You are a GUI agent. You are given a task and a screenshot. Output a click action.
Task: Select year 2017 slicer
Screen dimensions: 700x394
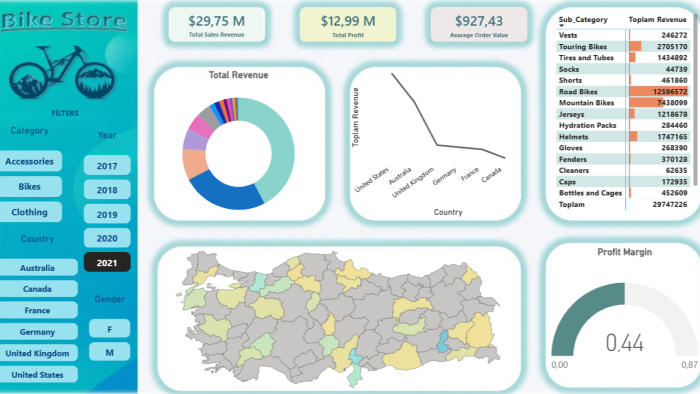(107, 166)
